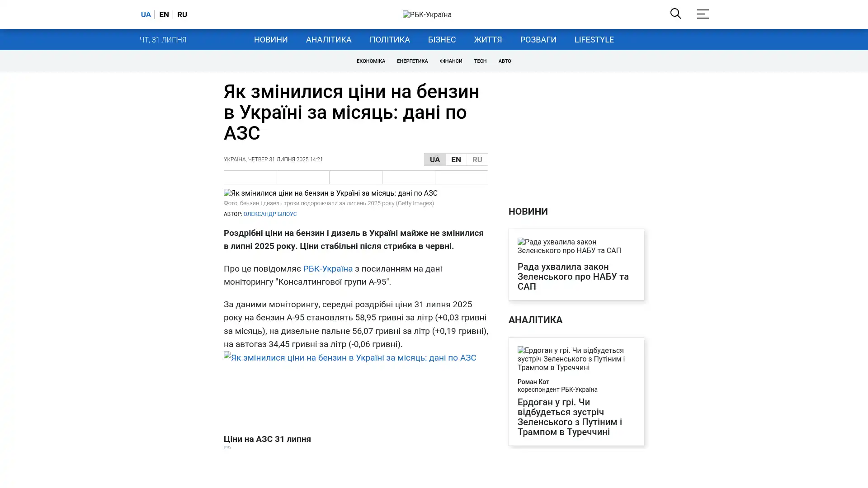Switch the article language to EN
Viewport: 868px width, 488px height.
point(456,160)
